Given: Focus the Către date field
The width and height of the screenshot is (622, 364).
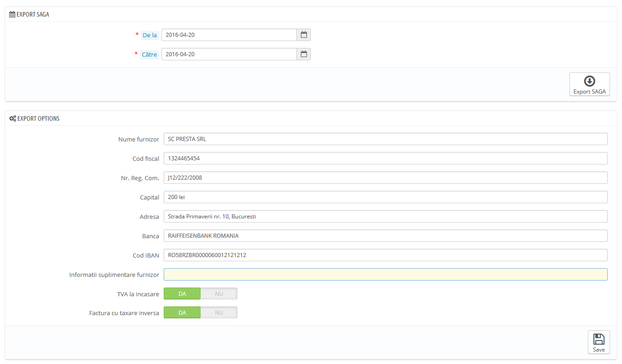Looking at the screenshot, I should [x=229, y=54].
